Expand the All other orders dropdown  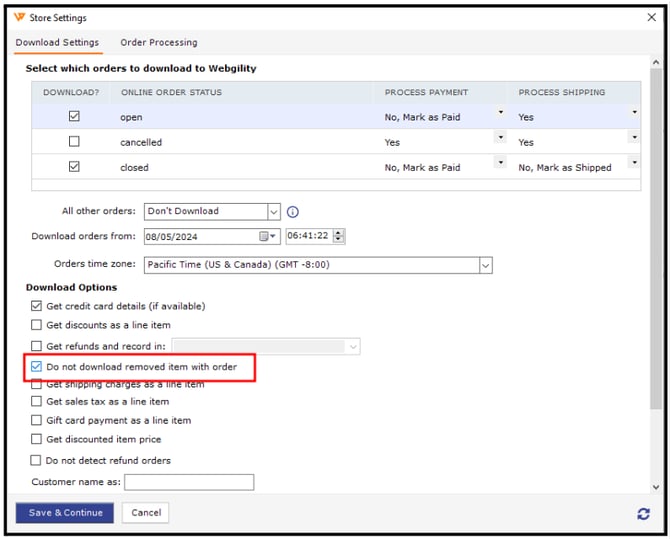(x=273, y=212)
